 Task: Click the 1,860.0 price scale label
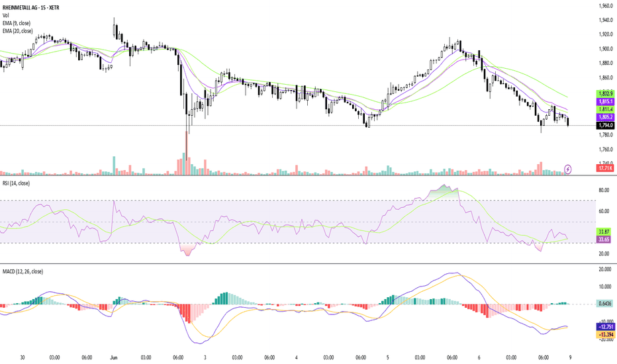click(x=606, y=78)
